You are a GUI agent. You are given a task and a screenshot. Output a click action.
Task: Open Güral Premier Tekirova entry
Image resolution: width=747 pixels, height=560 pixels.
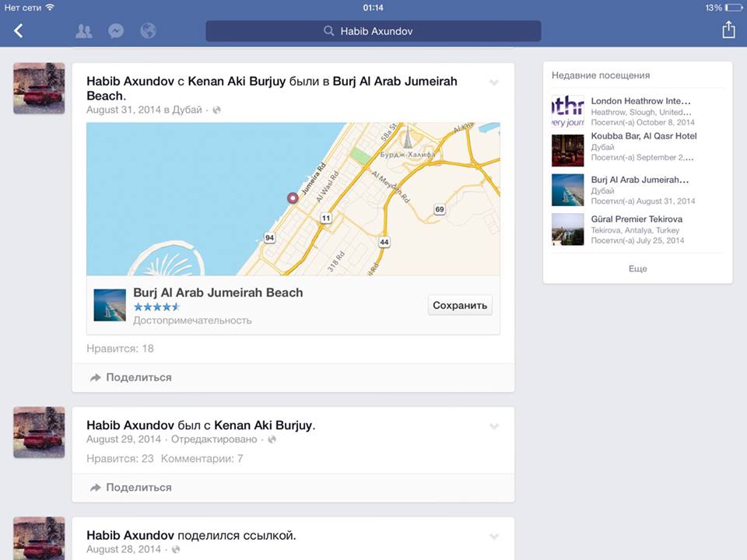coord(637,229)
